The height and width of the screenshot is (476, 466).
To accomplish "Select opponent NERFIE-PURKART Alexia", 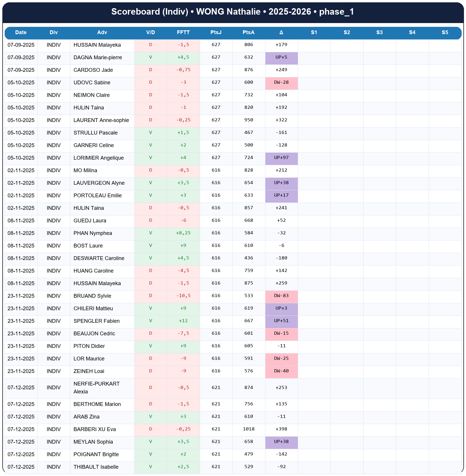I will tap(96, 388).
